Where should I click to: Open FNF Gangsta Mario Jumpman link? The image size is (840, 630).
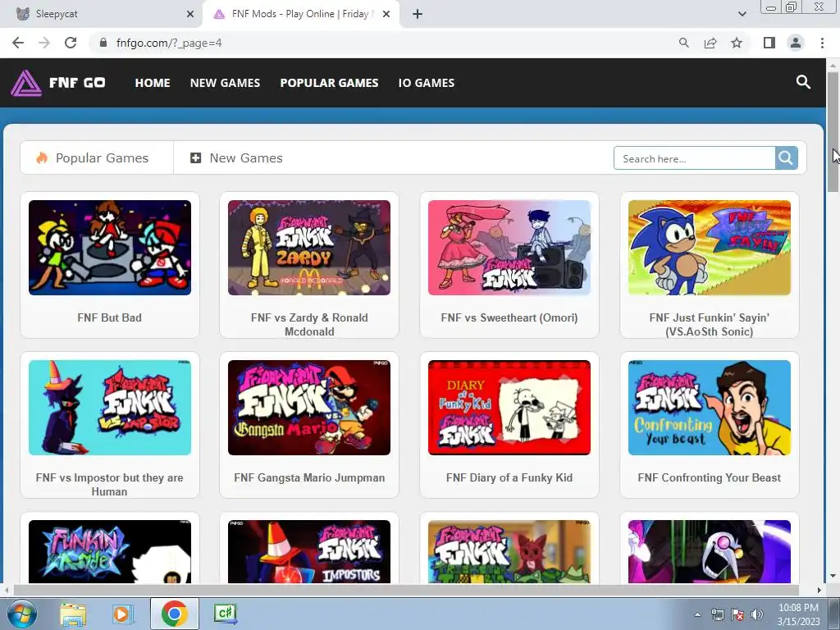pos(309,477)
